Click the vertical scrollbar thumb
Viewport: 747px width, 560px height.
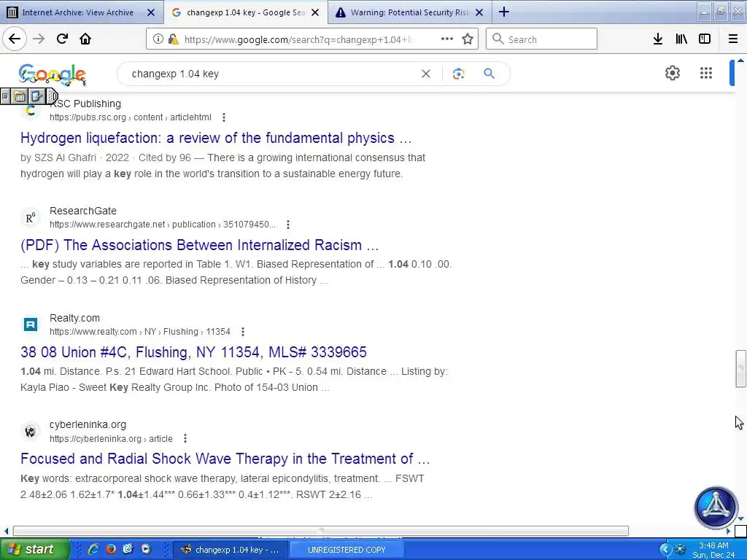pos(740,368)
